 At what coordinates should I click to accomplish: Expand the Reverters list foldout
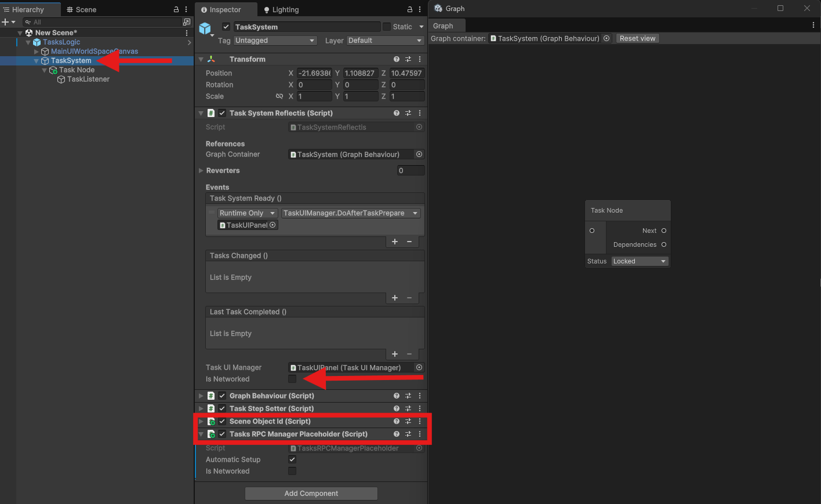(x=201, y=171)
